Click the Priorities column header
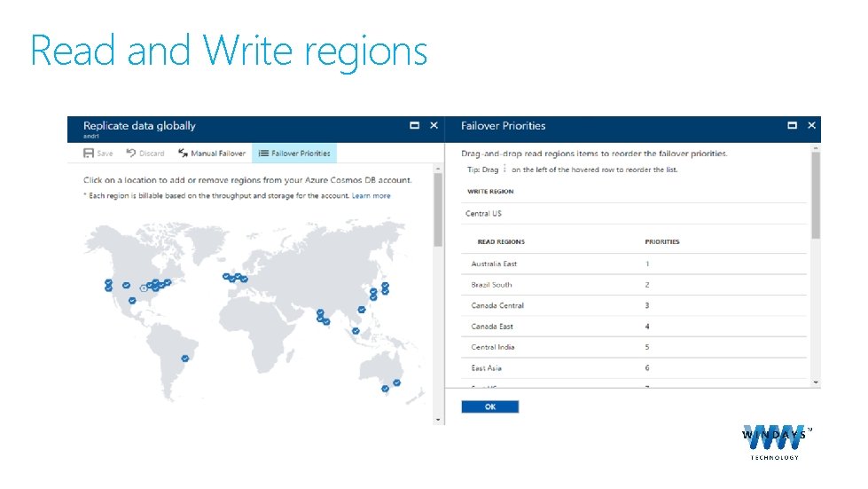Image resolution: width=868 pixels, height=489 pixels. coord(662,242)
